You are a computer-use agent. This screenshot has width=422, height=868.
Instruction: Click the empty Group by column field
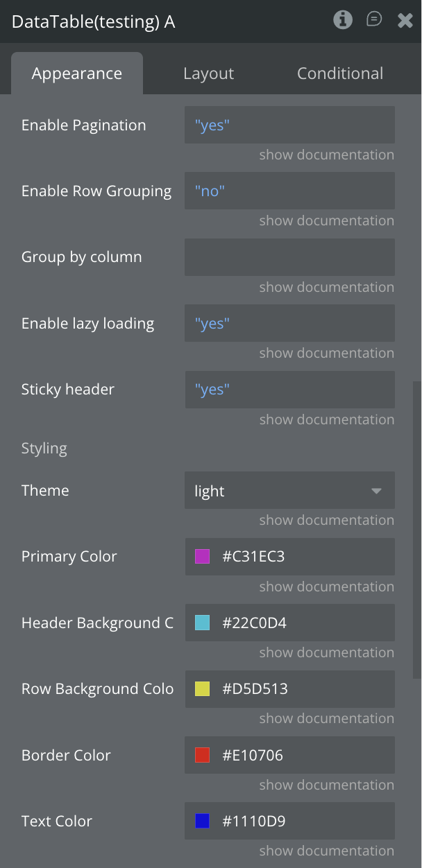pos(289,257)
